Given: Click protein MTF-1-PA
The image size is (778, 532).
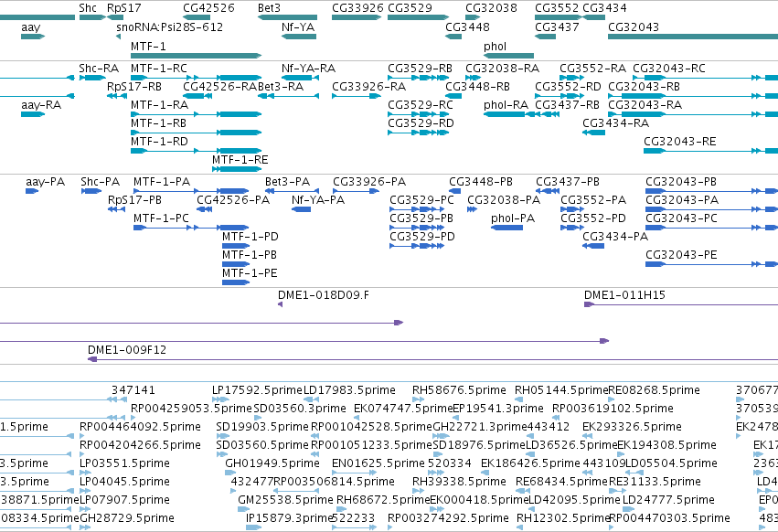Looking at the screenshot, I should (191, 191).
